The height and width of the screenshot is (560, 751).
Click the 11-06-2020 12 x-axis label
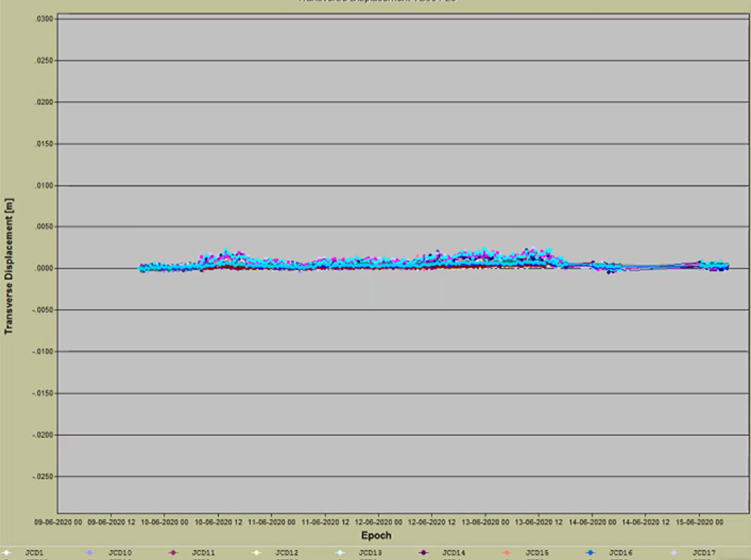(326, 522)
